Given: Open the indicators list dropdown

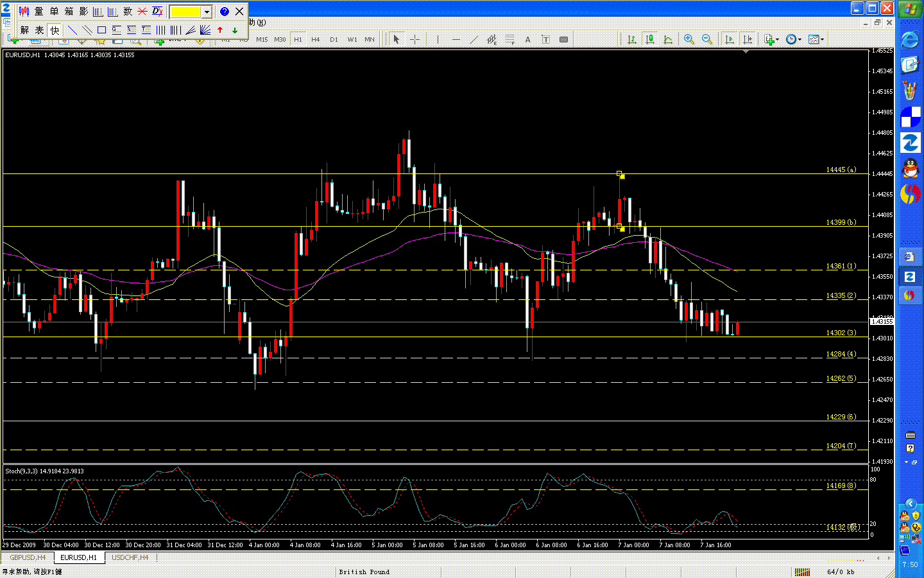Looking at the screenshot, I should (x=771, y=40).
